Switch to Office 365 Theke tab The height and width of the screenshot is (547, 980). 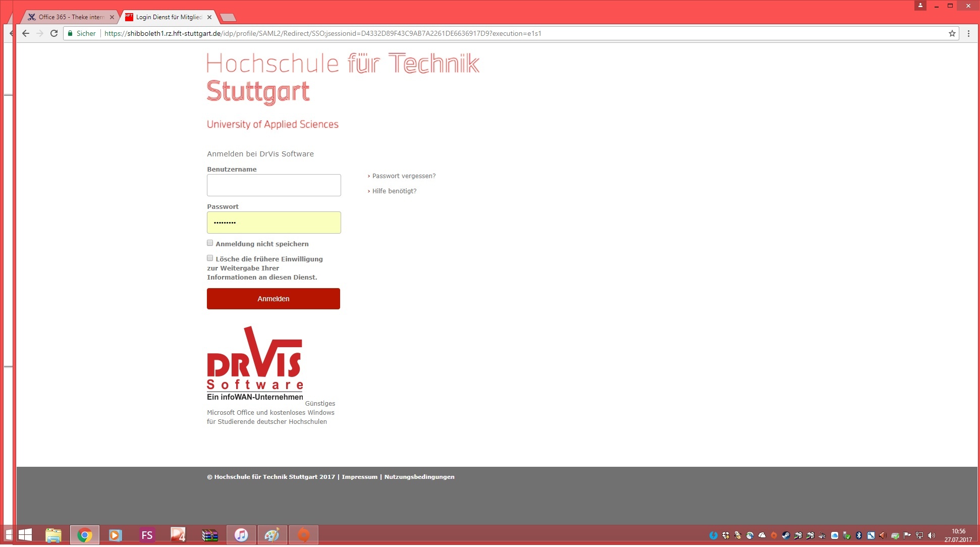click(71, 17)
